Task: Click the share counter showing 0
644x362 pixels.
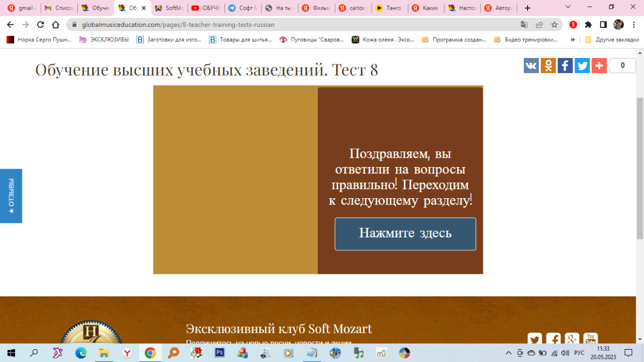Action: (x=623, y=66)
